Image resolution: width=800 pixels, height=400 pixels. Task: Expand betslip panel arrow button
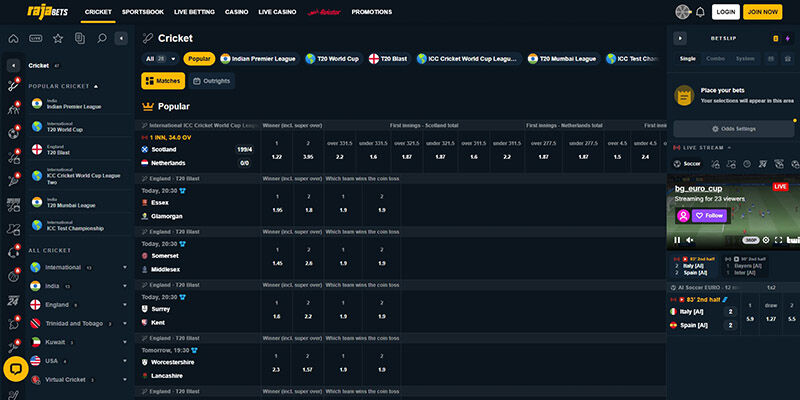coord(680,38)
